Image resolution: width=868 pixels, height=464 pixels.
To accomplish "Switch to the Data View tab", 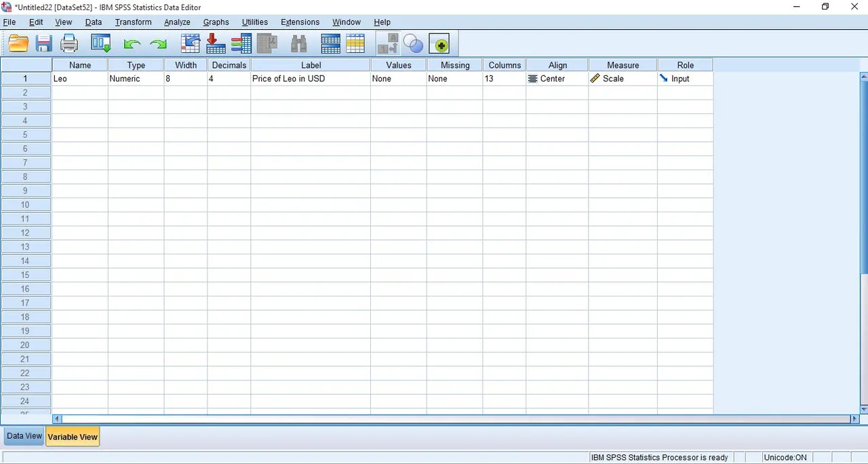I will point(24,436).
